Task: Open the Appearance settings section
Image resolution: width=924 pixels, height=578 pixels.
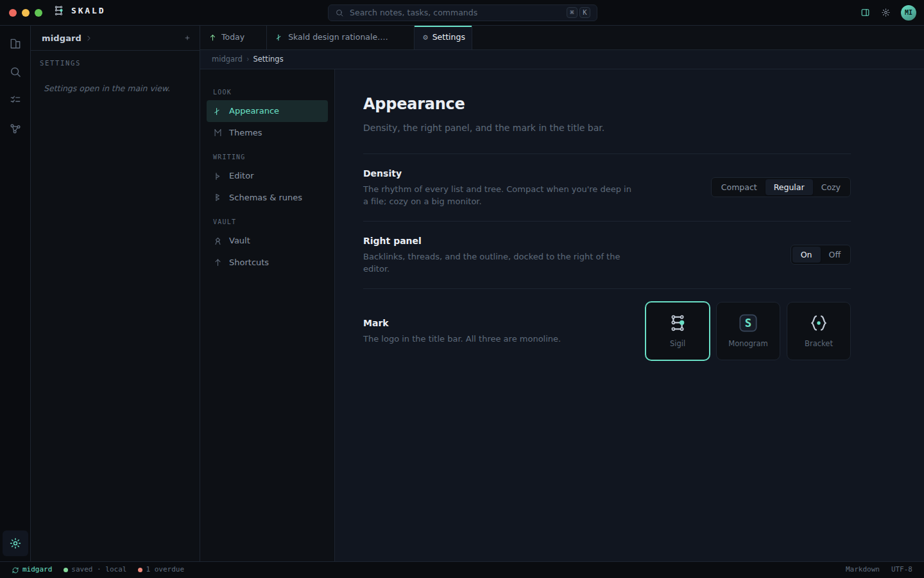Action: [267, 111]
